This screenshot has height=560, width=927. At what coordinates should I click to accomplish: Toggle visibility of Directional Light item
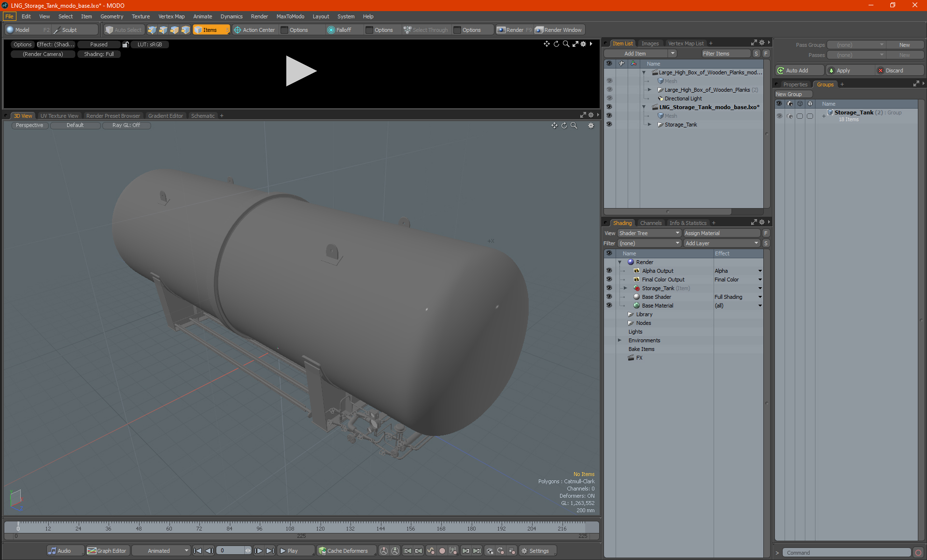pos(609,98)
